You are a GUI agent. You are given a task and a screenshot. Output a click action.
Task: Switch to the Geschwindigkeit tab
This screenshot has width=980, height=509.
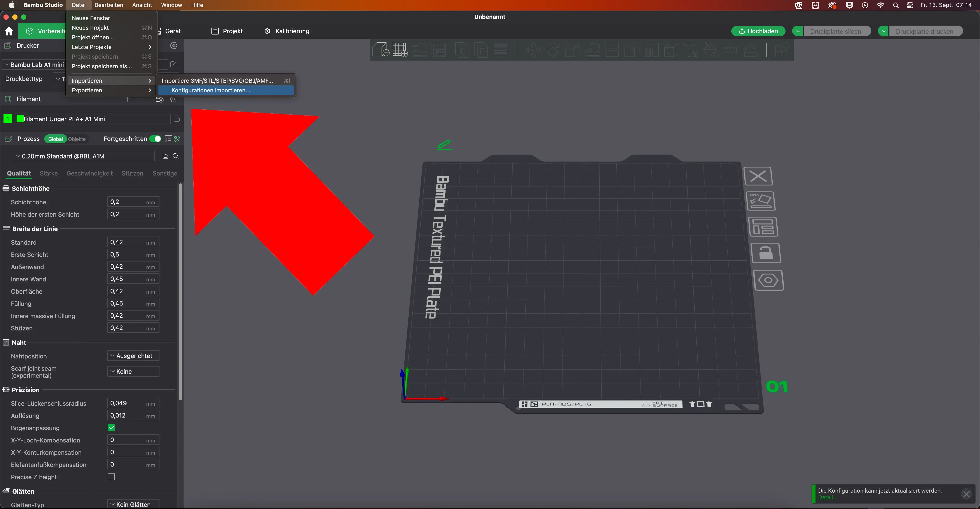pyautogui.click(x=89, y=174)
